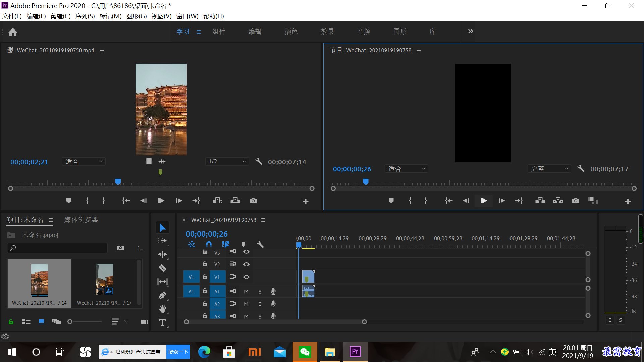
Task: Step forward one frame in Program monitor
Action: pos(501,201)
